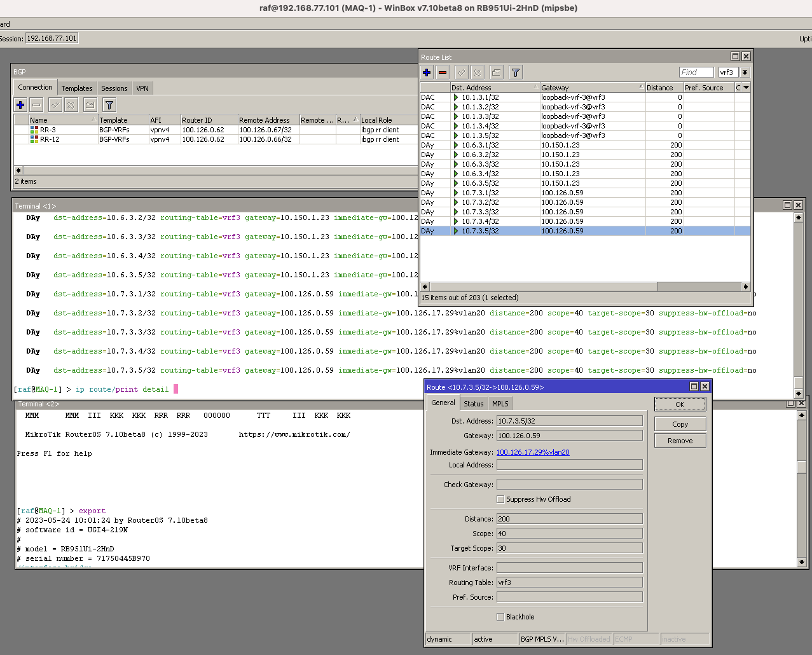This screenshot has width=812, height=655.
Task: Add a new BGP connection with plus icon
Action: [x=20, y=105]
